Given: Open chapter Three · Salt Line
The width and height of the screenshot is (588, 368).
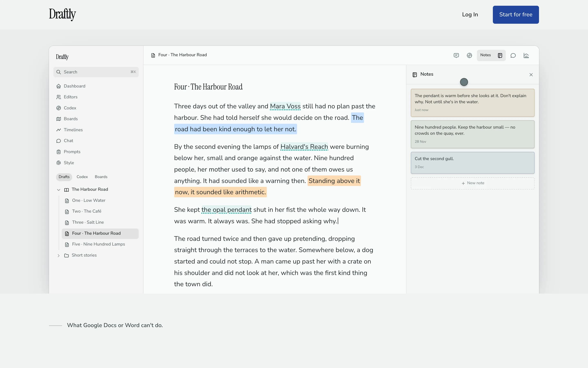Looking at the screenshot, I should [88, 222].
